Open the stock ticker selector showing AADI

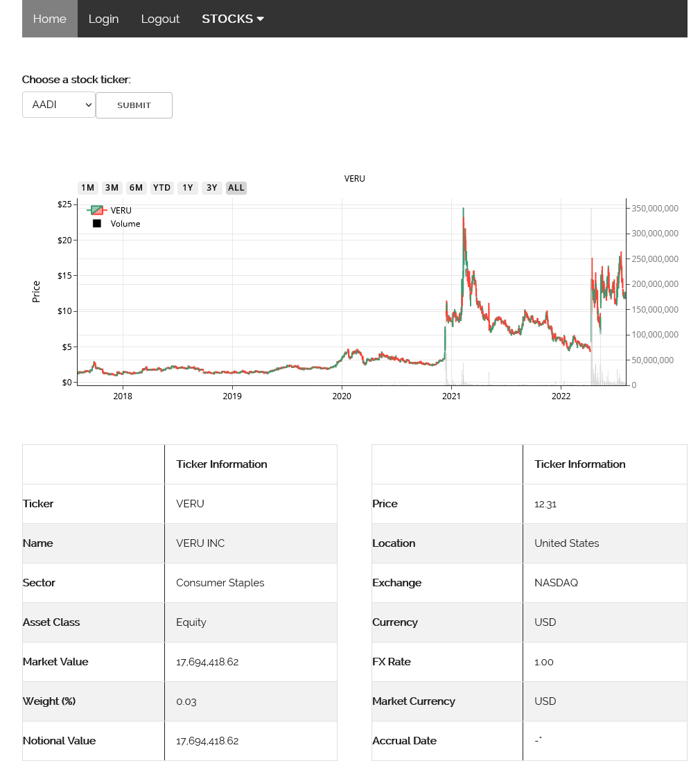(x=59, y=105)
